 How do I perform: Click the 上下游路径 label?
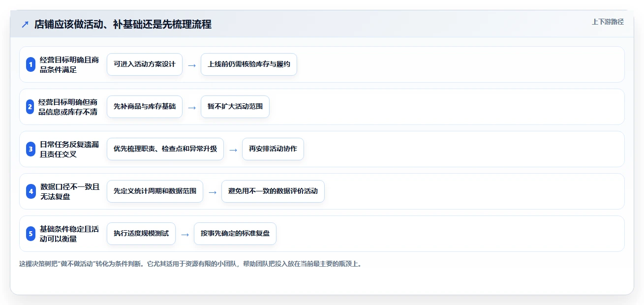click(608, 22)
